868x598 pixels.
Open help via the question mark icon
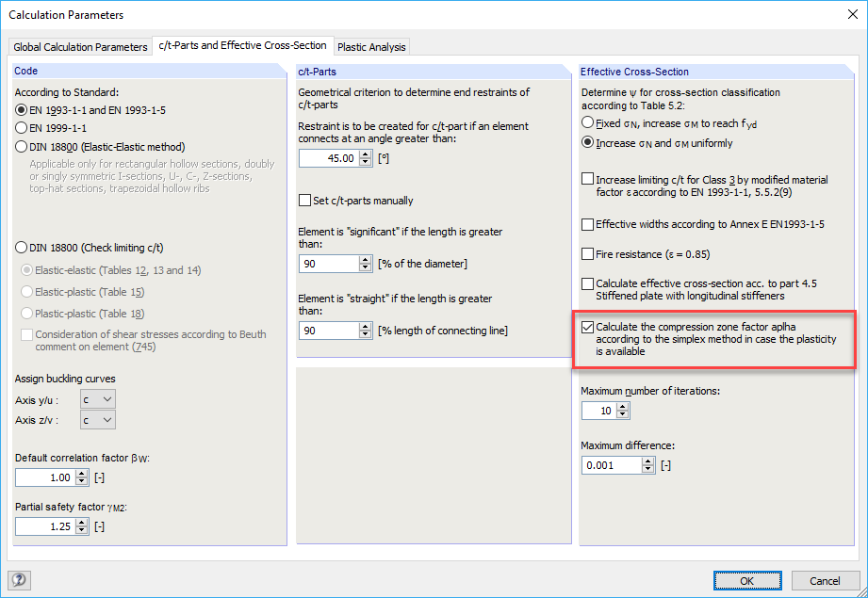pyautogui.click(x=19, y=580)
